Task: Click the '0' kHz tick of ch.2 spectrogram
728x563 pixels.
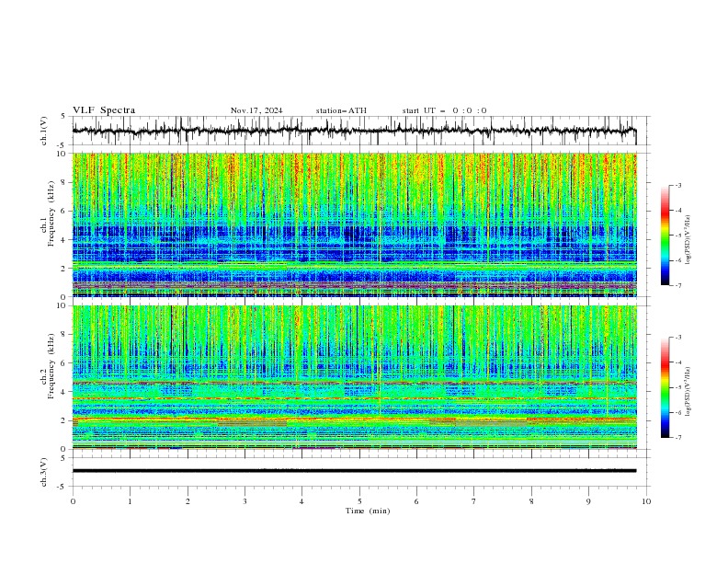Action: pyautogui.click(x=65, y=449)
